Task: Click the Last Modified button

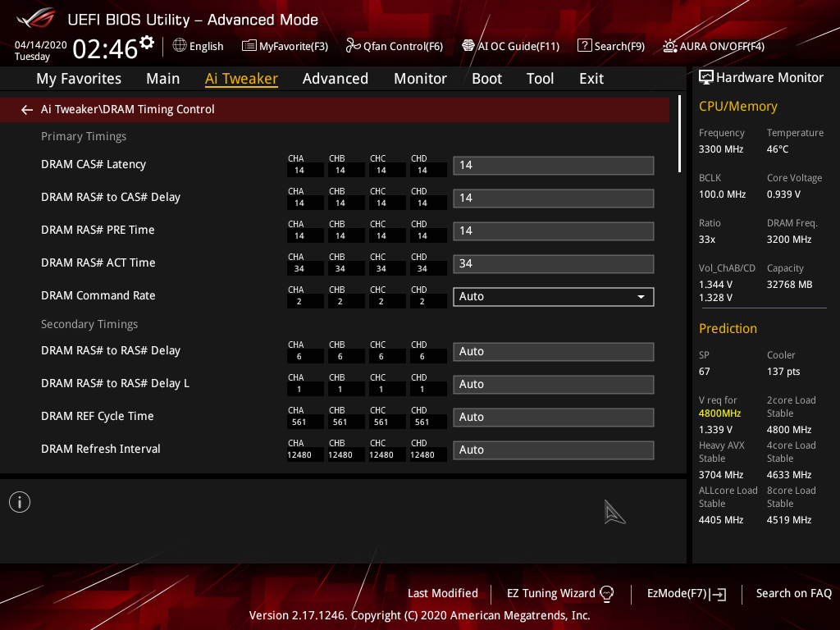Action: point(442,593)
